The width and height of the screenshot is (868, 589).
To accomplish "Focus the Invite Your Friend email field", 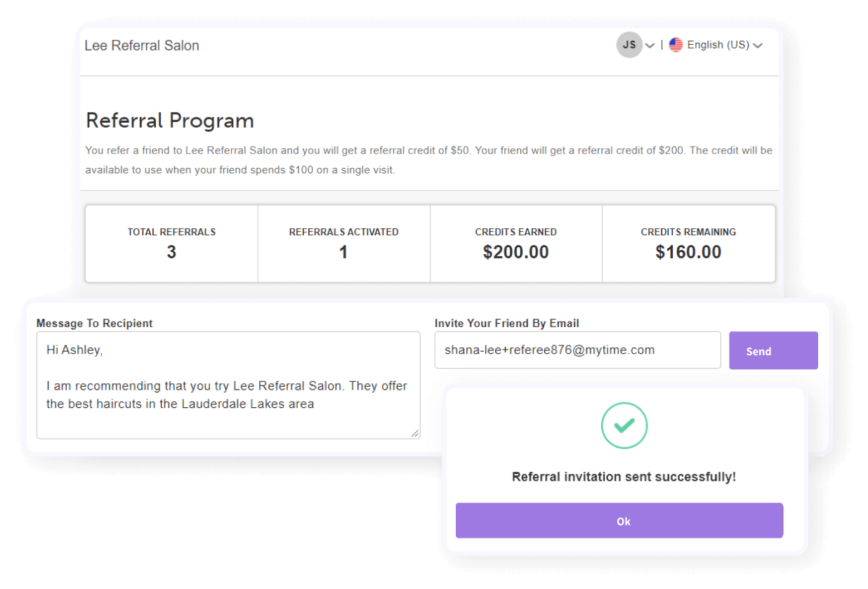I will pyautogui.click(x=577, y=350).
